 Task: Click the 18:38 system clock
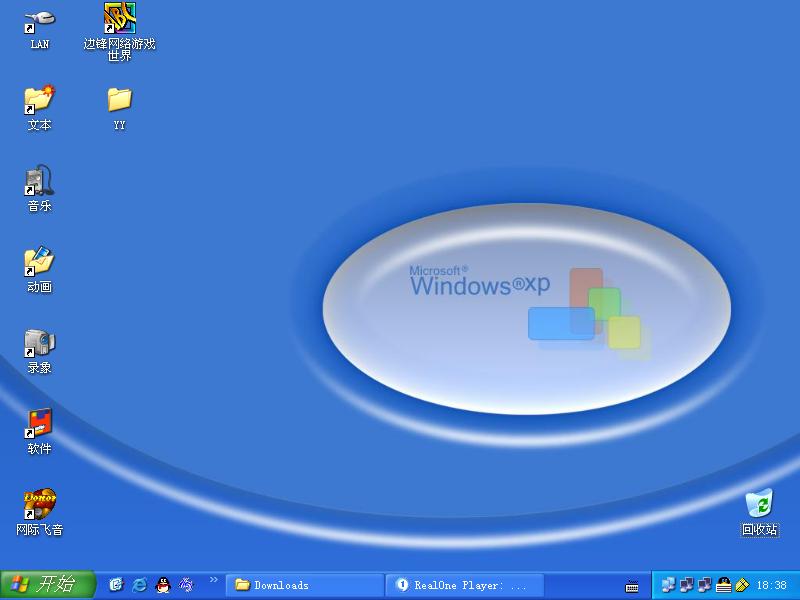point(771,585)
